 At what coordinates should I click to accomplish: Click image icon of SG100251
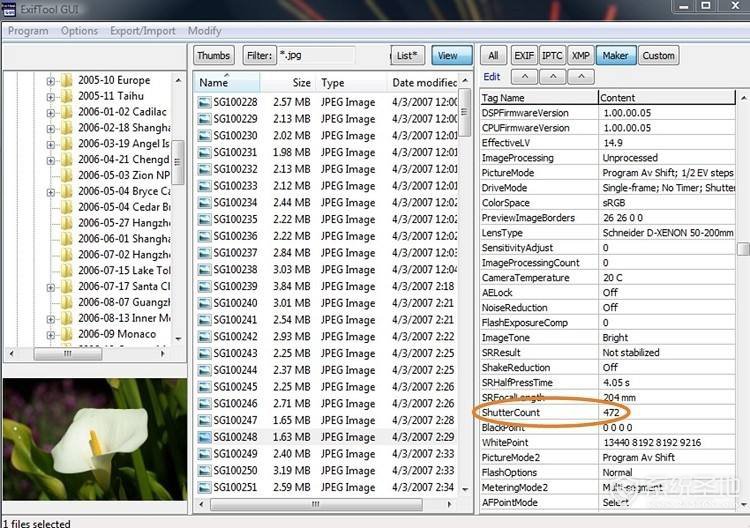[204, 487]
